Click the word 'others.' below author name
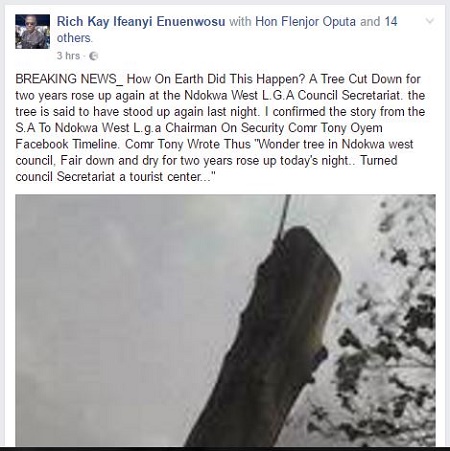This screenshot has width=450, height=451. click(x=75, y=38)
